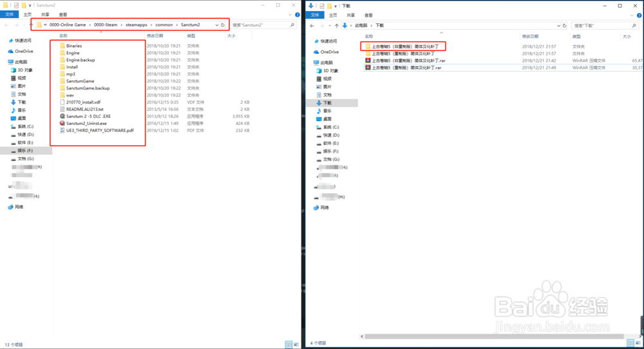
Task: Expand the ribbon in 下载 window
Action: coord(632,15)
